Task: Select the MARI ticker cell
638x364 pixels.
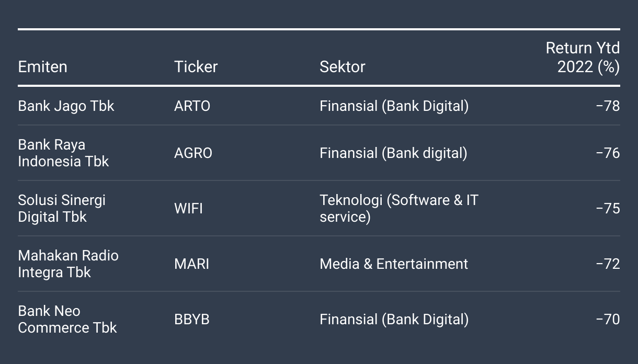Action: [191, 264]
